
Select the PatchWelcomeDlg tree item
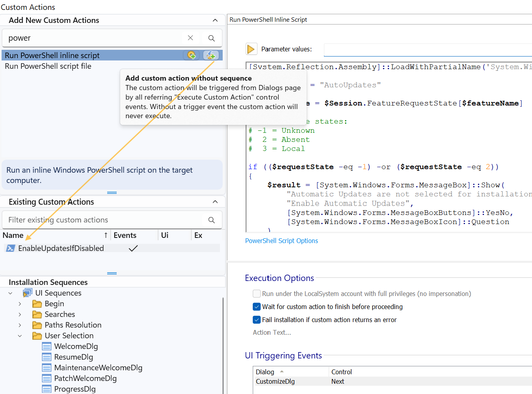85,378
